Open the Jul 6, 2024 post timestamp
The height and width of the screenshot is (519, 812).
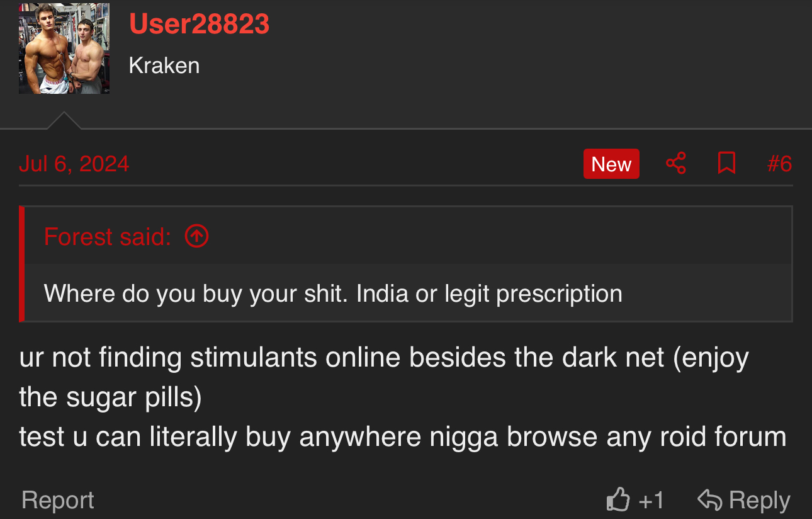point(74,164)
